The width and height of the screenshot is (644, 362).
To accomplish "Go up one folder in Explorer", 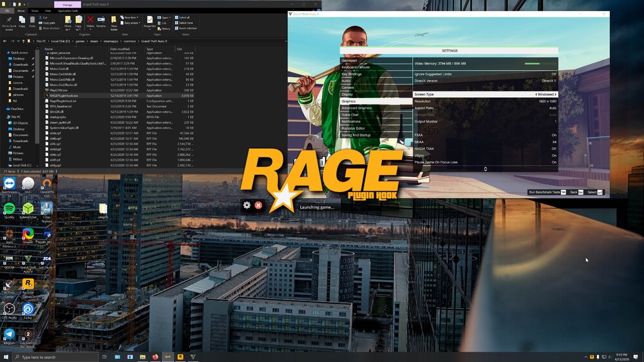I will tap(23, 41).
